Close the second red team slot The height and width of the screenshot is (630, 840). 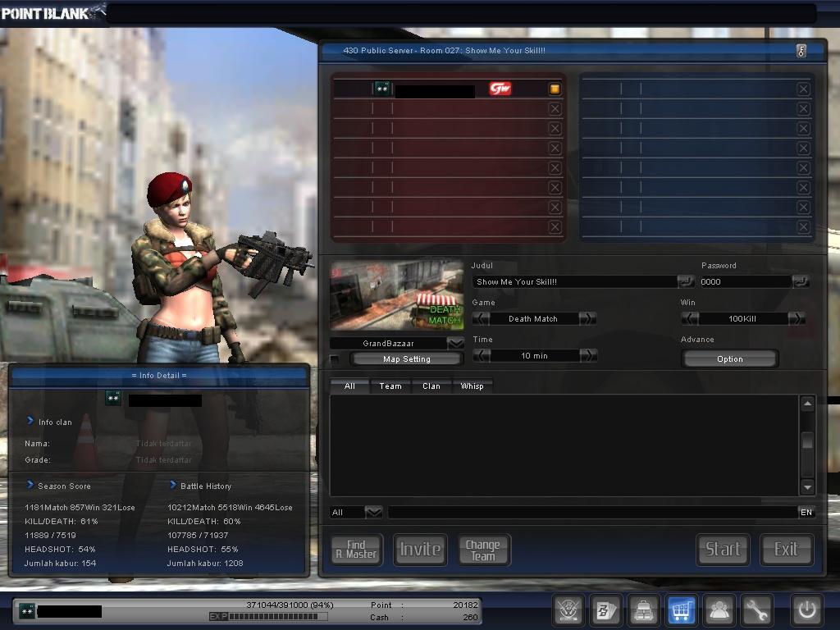tap(555, 109)
